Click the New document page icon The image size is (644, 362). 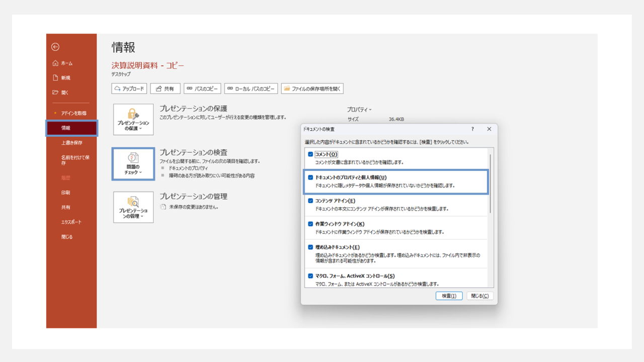point(55,78)
